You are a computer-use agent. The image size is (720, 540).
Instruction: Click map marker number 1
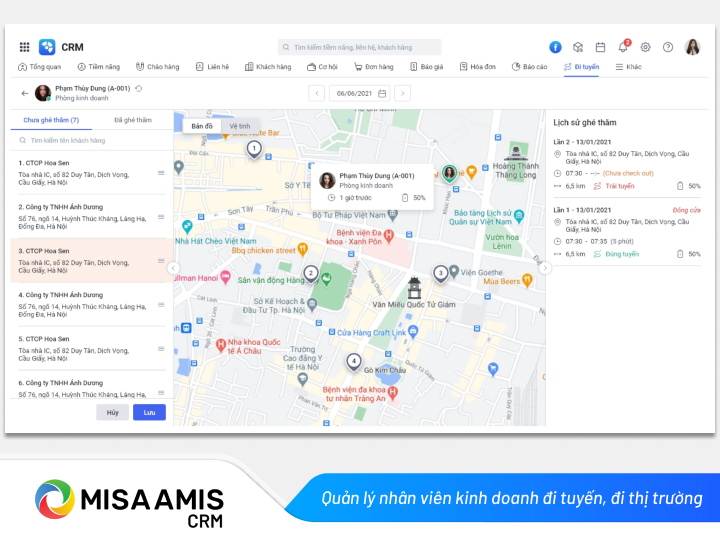pyautogui.click(x=254, y=149)
